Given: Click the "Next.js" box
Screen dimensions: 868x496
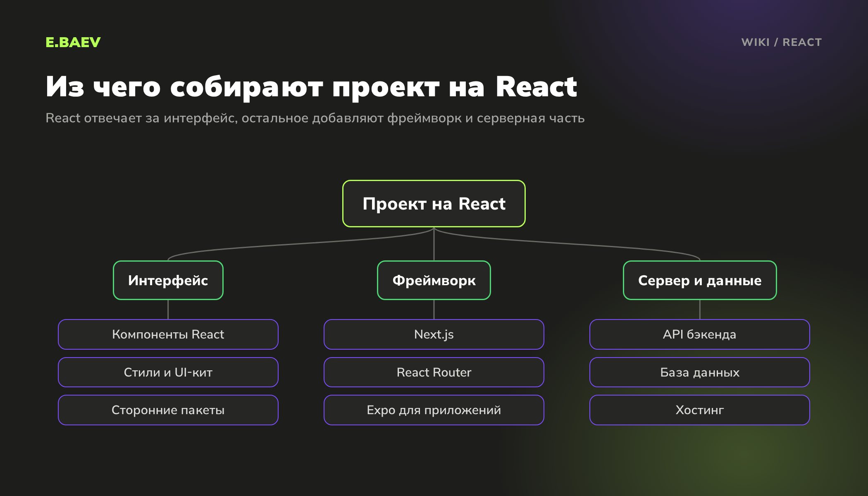Looking at the screenshot, I should [434, 334].
